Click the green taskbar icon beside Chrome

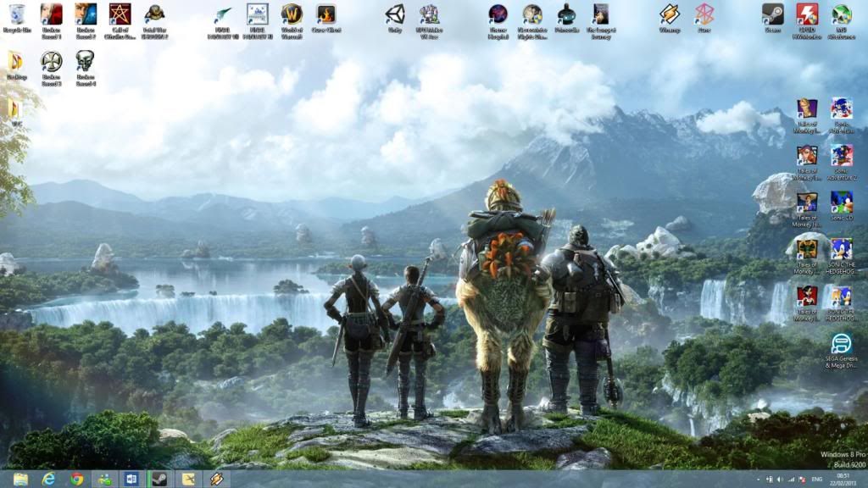pos(104,480)
